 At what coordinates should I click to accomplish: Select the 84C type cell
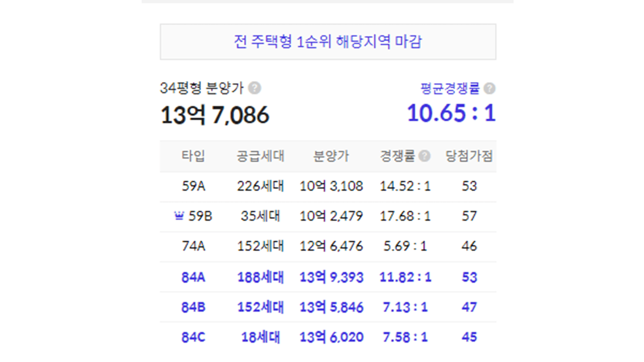(193, 337)
